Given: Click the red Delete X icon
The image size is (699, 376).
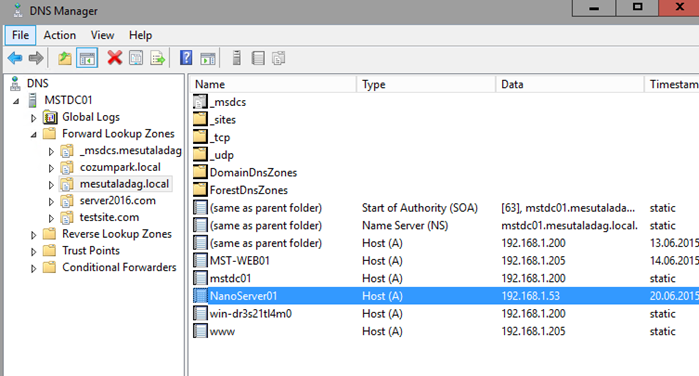Looking at the screenshot, I should pyautogui.click(x=115, y=58).
